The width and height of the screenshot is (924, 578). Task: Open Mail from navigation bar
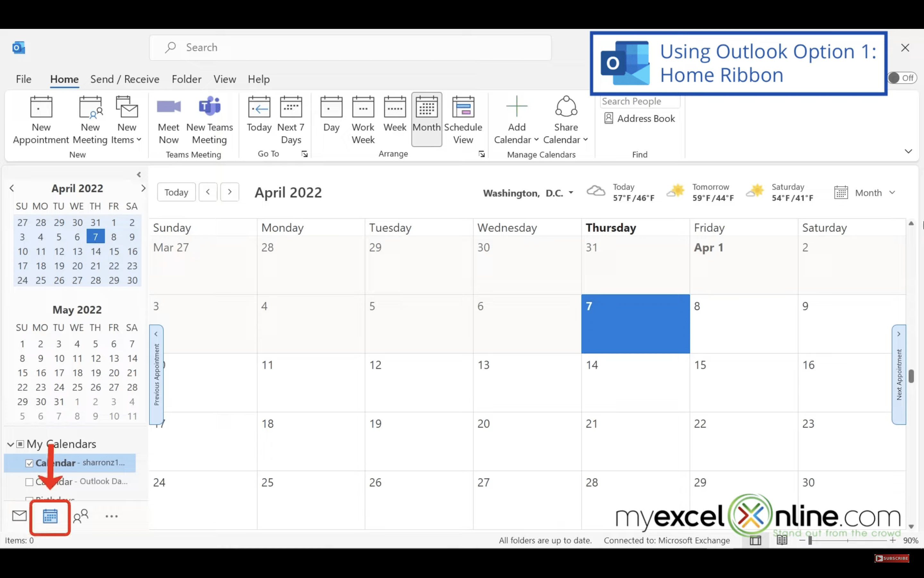click(19, 516)
